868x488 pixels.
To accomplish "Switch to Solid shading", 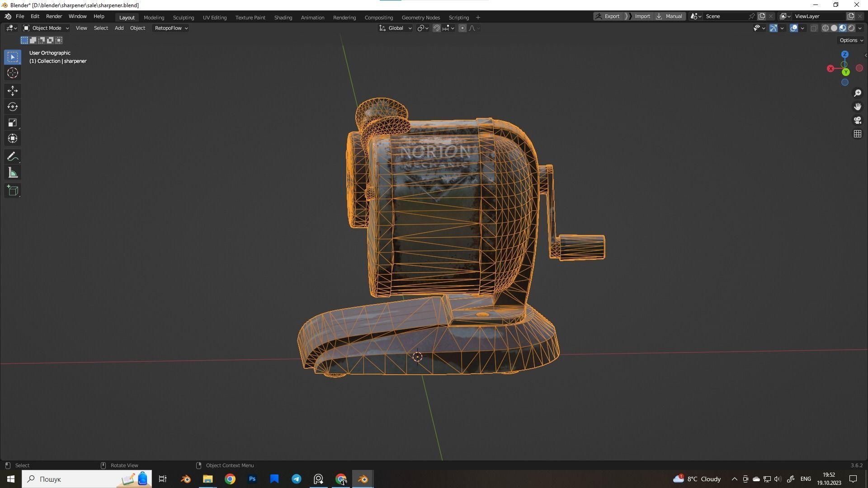I will tap(834, 28).
